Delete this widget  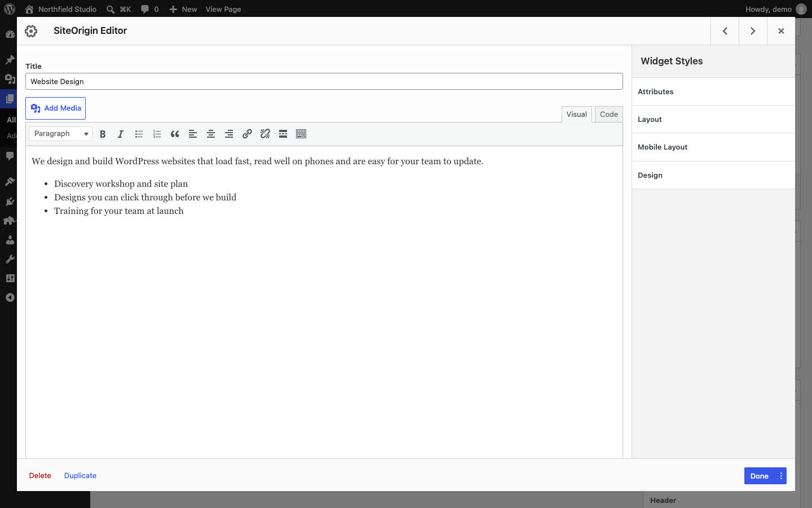tap(40, 476)
